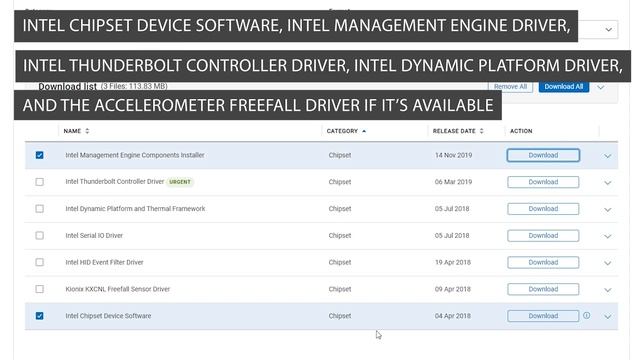Expand Intel Chipset Device Software row details

point(607,317)
